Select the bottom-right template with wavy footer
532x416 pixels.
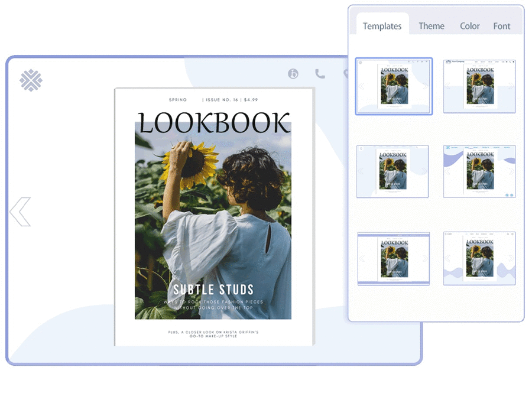click(479, 258)
